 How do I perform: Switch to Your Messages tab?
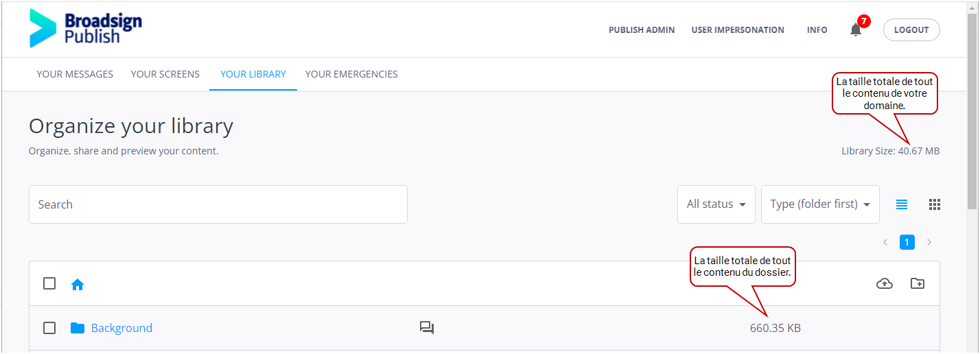[75, 74]
